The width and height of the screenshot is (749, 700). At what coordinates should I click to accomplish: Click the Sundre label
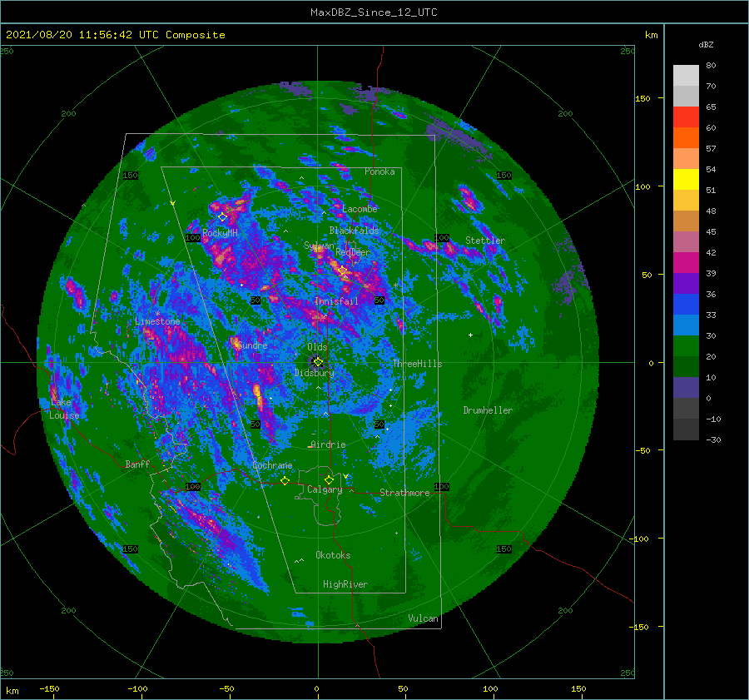(x=252, y=345)
